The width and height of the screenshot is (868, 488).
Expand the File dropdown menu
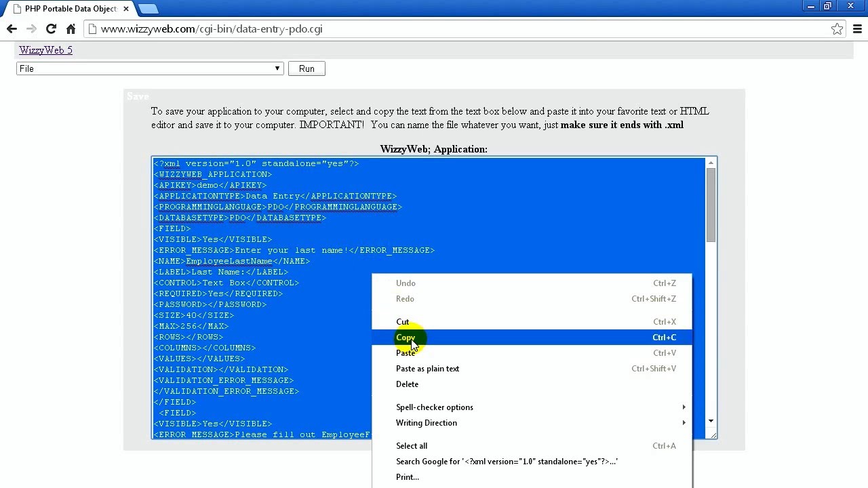pos(150,68)
